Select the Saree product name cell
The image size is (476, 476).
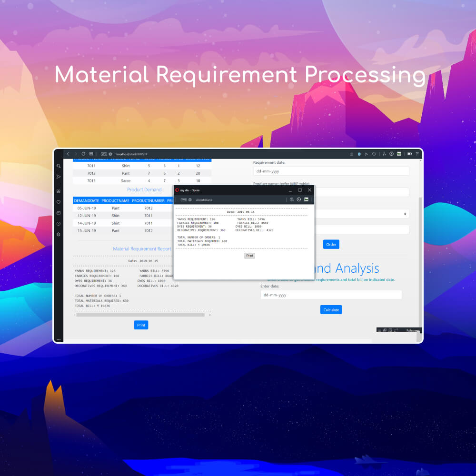(x=126, y=180)
